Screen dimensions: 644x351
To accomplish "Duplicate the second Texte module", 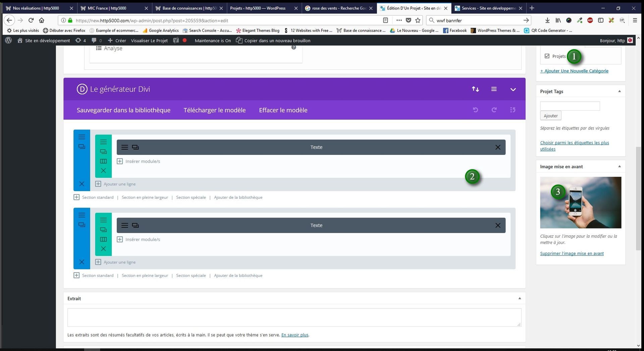I will coord(135,225).
